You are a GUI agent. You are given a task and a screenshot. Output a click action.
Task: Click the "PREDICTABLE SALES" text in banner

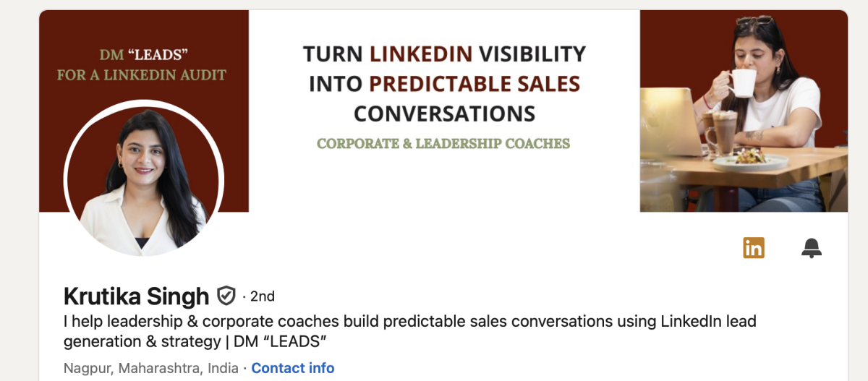pyautogui.click(x=475, y=84)
